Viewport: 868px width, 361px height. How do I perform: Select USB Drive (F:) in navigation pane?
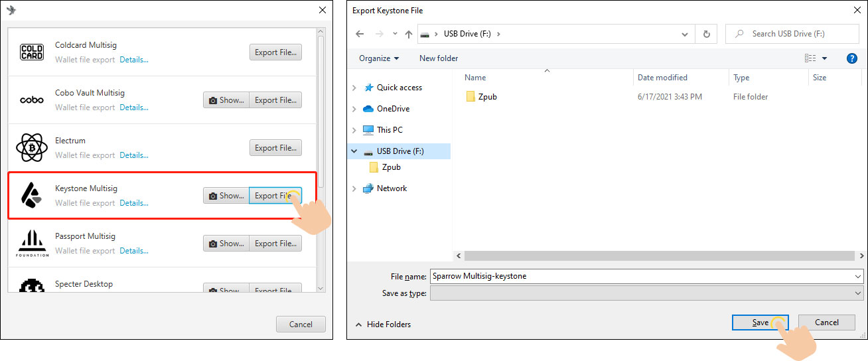coord(399,151)
